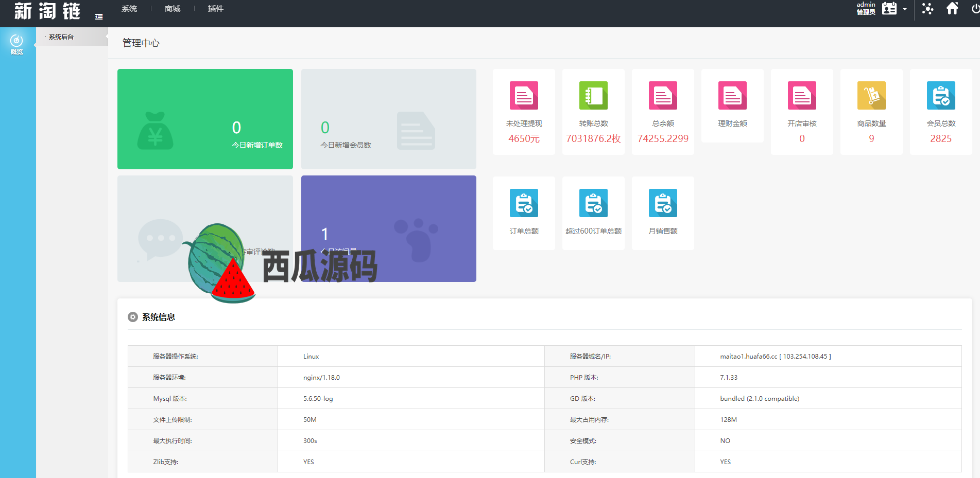Click the 超过600订单总额 tile icon
The image size is (980, 478).
[593, 203]
